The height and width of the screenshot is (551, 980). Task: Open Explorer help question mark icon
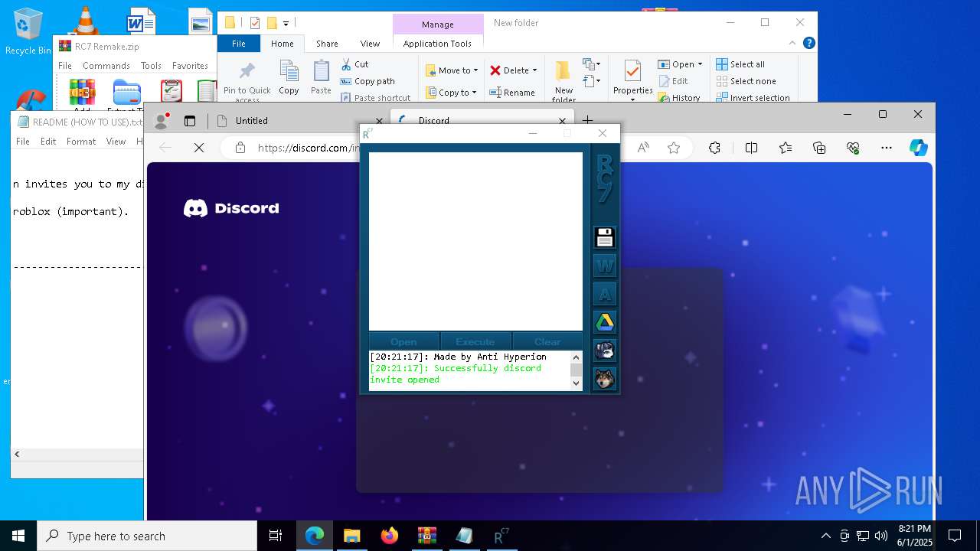tap(808, 44)
